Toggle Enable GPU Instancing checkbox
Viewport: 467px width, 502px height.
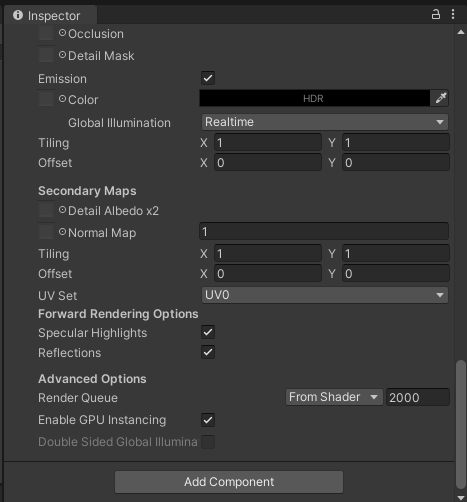coord(208,420)
